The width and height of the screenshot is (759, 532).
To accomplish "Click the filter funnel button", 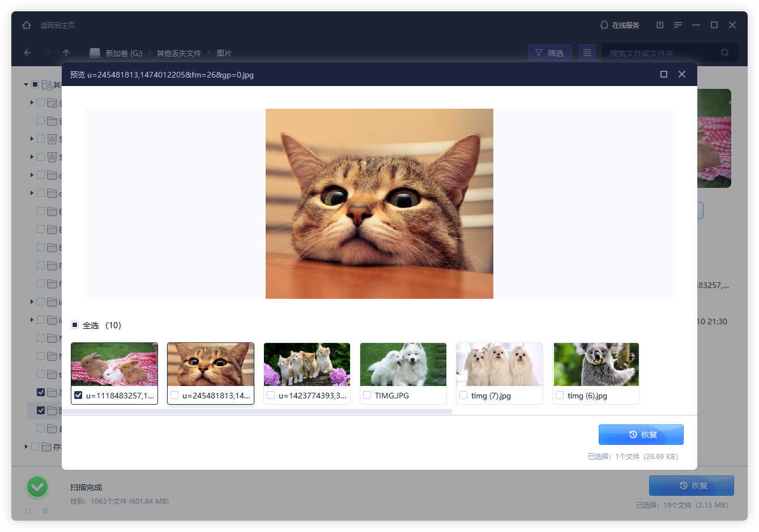I will tap(549, 53).
